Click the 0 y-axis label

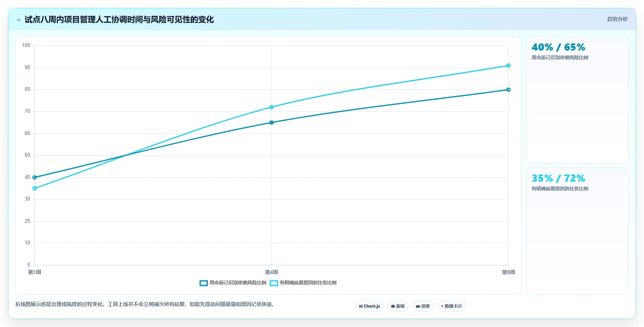coord(29,265)
